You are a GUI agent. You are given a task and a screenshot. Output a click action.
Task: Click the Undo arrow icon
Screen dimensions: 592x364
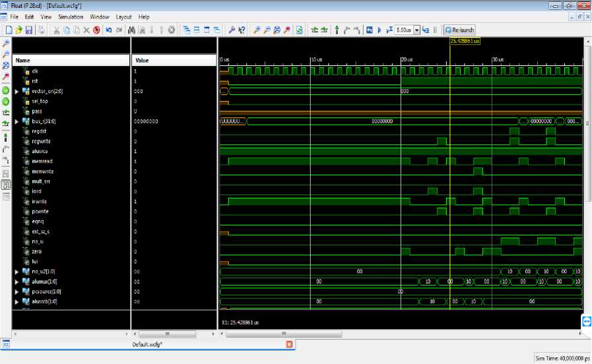[x=108, y=30]
